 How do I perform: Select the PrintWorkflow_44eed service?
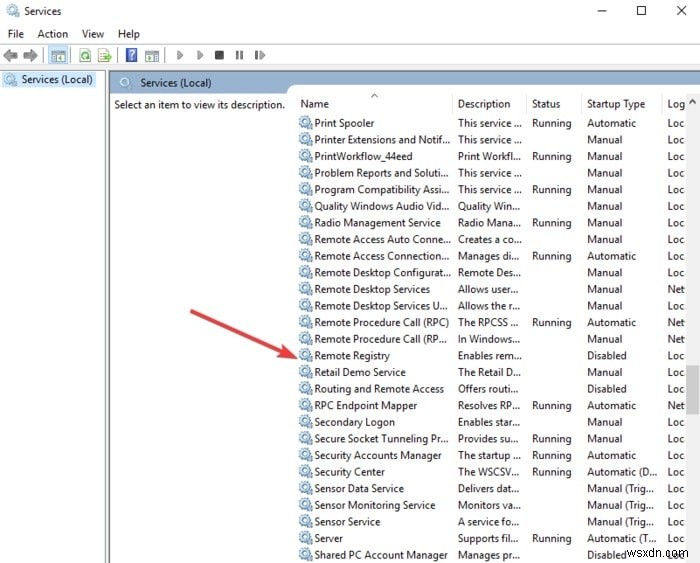(363, 156)
